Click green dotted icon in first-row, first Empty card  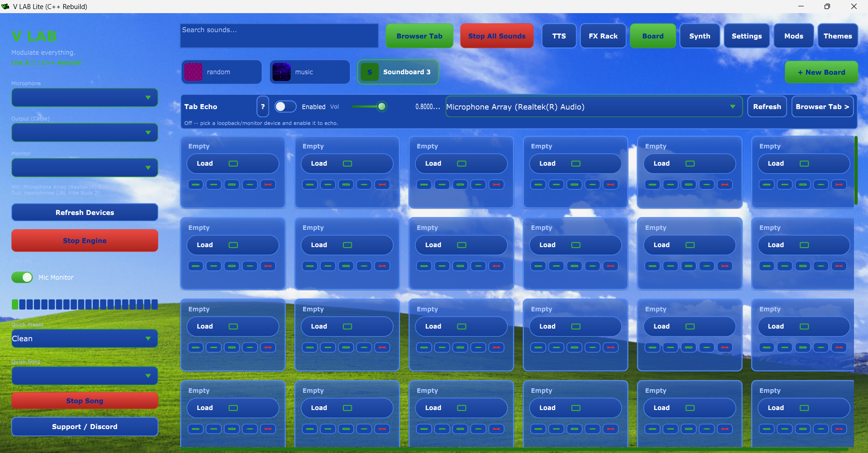pyautogui.click(x=232, y=185)
